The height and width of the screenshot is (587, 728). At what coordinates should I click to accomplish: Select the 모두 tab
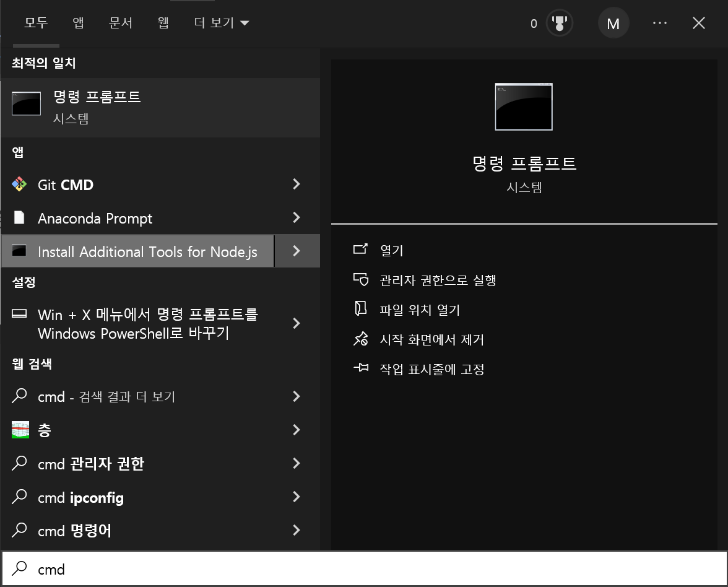pyautogui.click(x=36, y=23)
